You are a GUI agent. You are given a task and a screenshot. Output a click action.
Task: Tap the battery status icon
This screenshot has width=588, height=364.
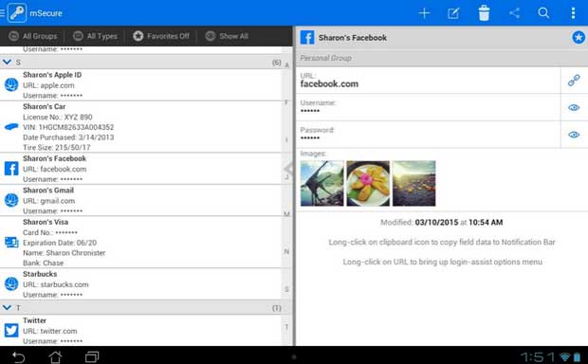578,356
